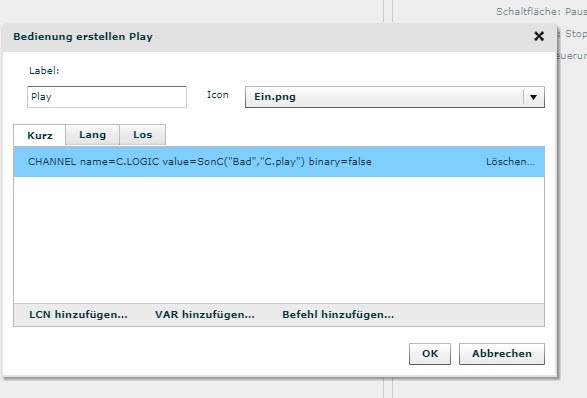The width and height of the screenshot is (587, 398).
Task: Open the Los tab
Action: pos(143,134)
